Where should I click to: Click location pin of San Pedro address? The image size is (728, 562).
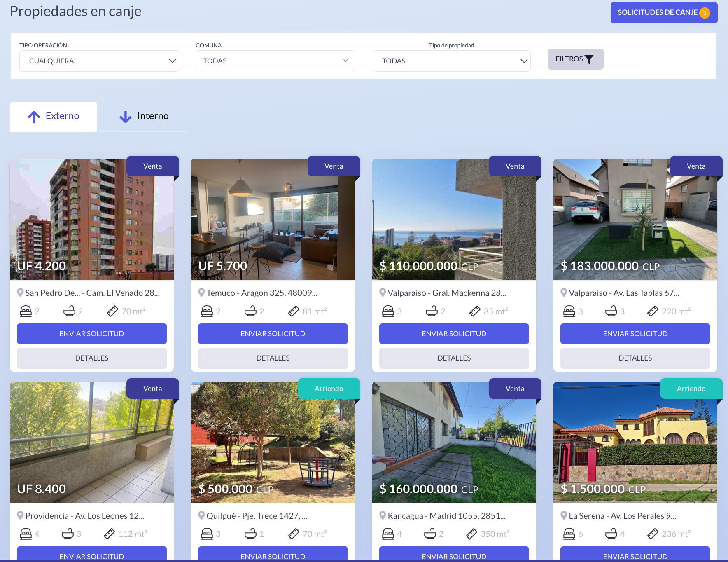click(x=20, y=293)
